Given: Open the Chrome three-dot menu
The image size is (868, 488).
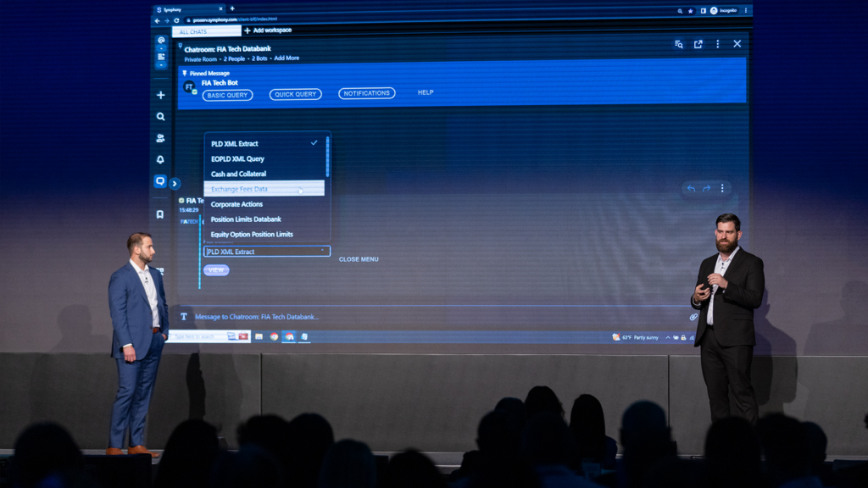Looking at the screenshot, I should [x=746, y=10].
